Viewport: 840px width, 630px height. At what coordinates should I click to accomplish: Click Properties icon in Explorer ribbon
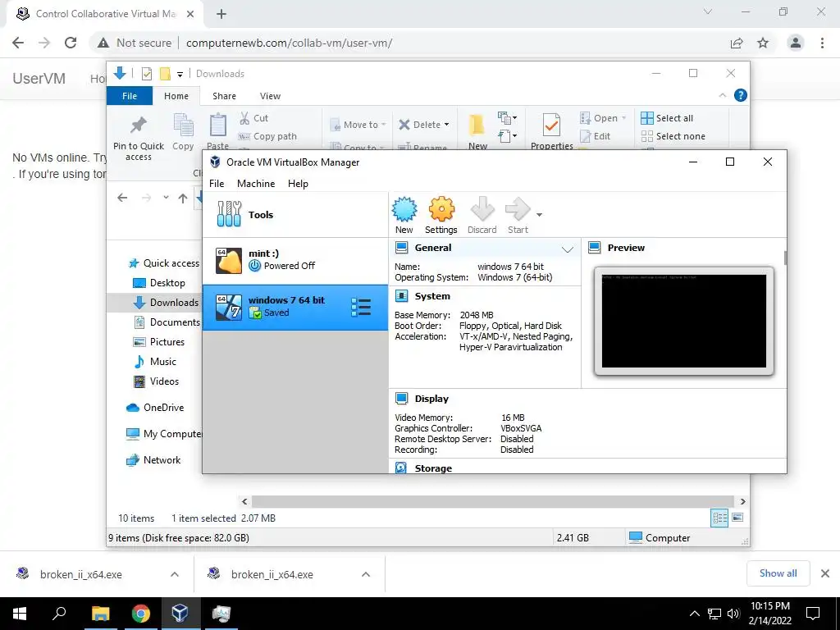tap(551, 125)
